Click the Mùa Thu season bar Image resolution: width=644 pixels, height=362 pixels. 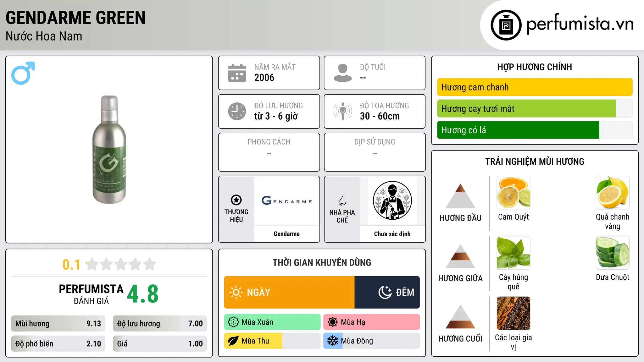click(x=272, y=341)
